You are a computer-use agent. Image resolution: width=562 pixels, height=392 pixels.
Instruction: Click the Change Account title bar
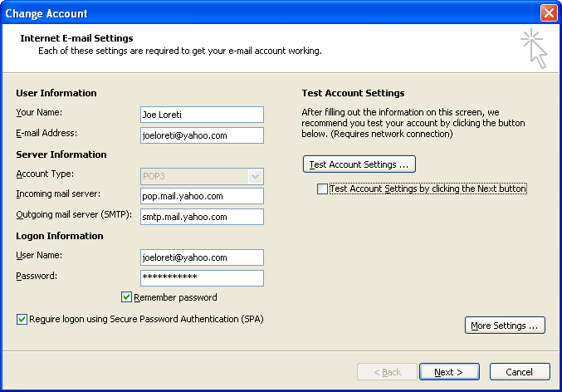249,13
